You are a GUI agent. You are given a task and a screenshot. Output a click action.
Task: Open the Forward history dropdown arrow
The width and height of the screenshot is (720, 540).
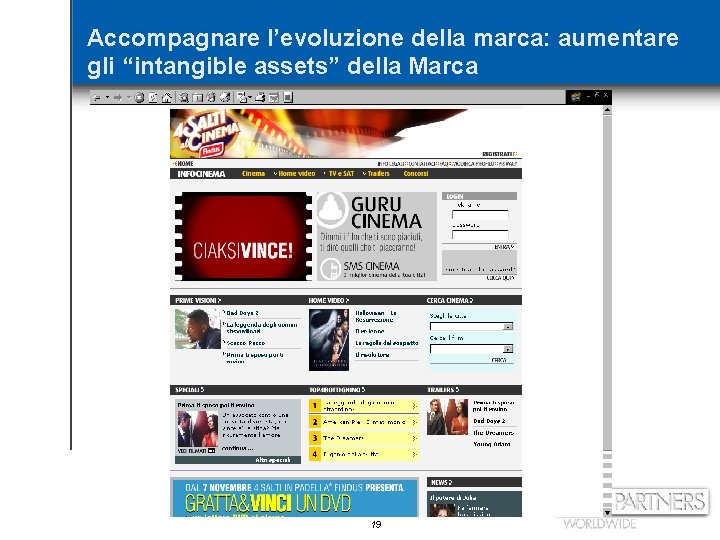(x=129, y=97)
